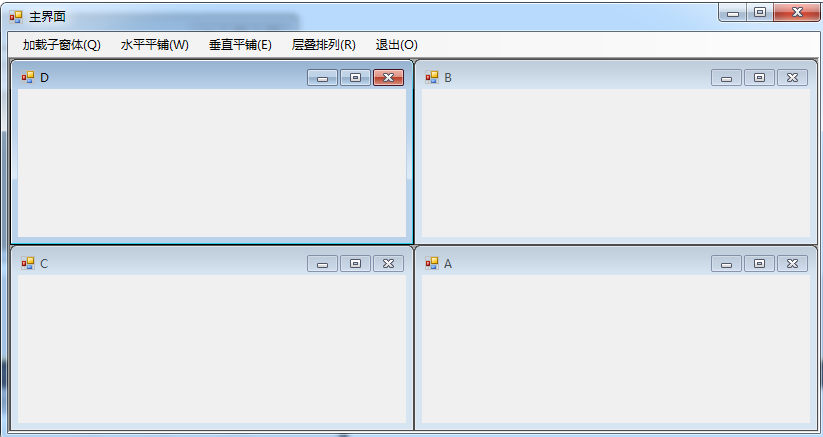
Task: Click the 主界面 title text
Action: 47,17
